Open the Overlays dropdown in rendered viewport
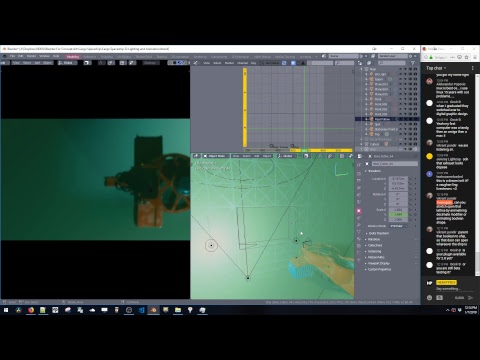Viewport: 480px width, 360px height. [150, 63]
